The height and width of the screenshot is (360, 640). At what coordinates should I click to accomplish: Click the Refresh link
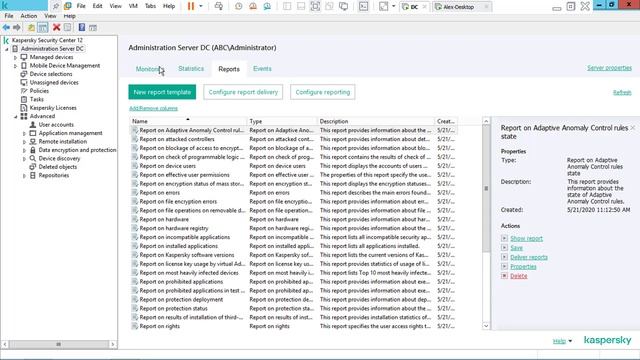pyautogui.click(x=622, y=92)
